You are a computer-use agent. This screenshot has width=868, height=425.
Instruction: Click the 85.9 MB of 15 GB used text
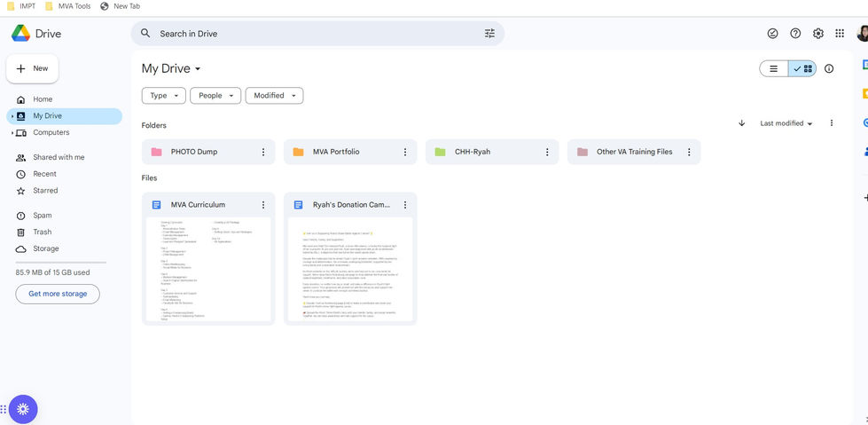52,272
